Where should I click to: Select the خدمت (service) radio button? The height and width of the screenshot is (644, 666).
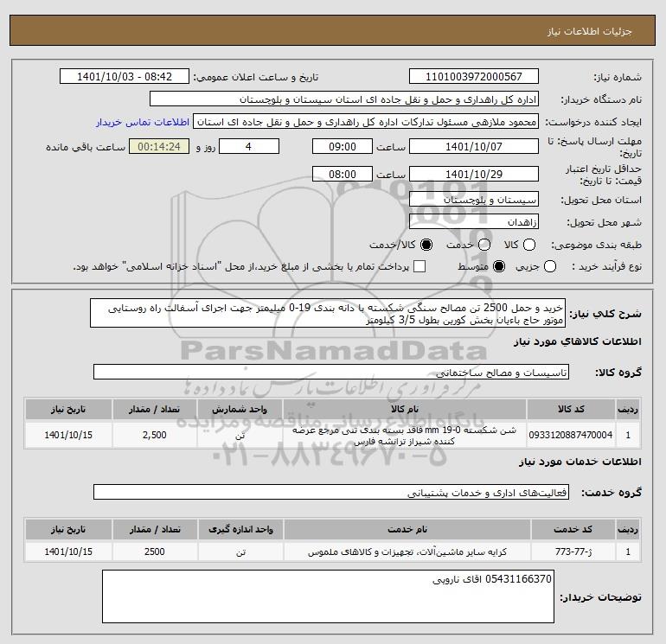(x=484, y=245)
